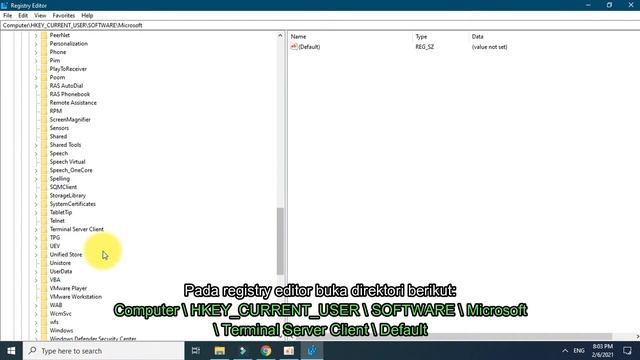
Task: Click the (Default) string value icon
Action: (x=294, y=47)
